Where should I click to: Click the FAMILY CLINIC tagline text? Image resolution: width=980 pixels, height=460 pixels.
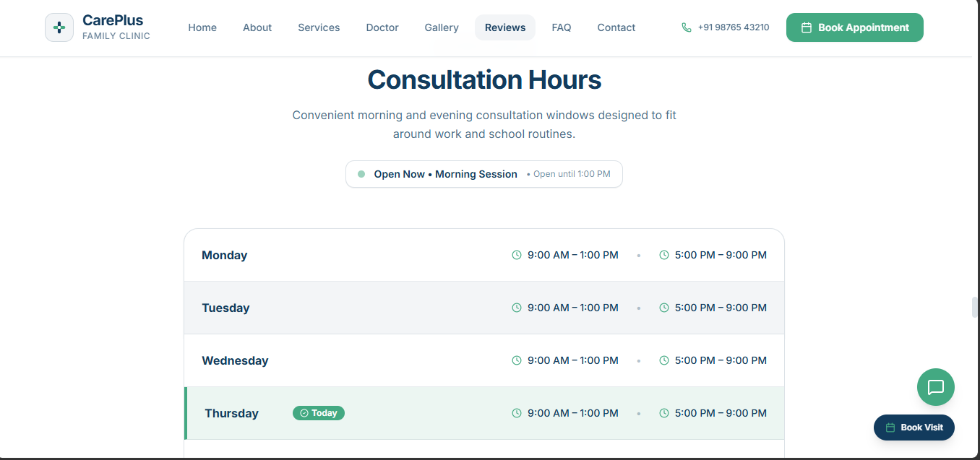pos(116,36)
